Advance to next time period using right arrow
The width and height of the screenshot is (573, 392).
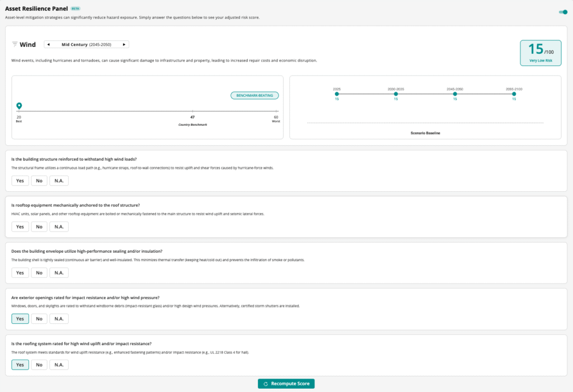click(x=124, y=44)
